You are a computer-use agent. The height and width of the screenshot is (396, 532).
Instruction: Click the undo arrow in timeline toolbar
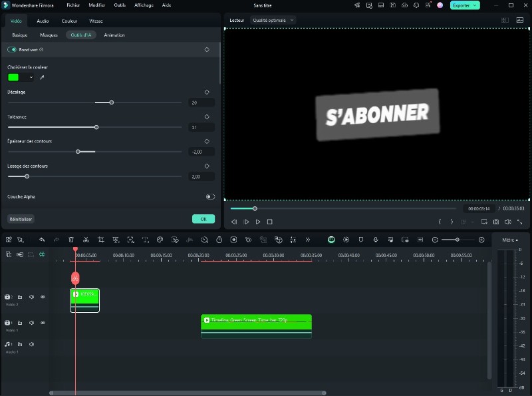click(x=42, y=240)
